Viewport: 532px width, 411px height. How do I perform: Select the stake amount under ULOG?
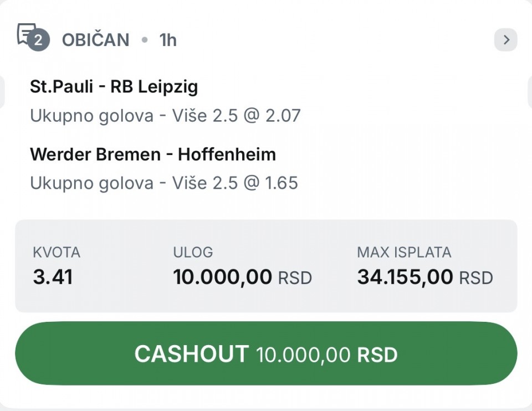(x=223, y=277)
